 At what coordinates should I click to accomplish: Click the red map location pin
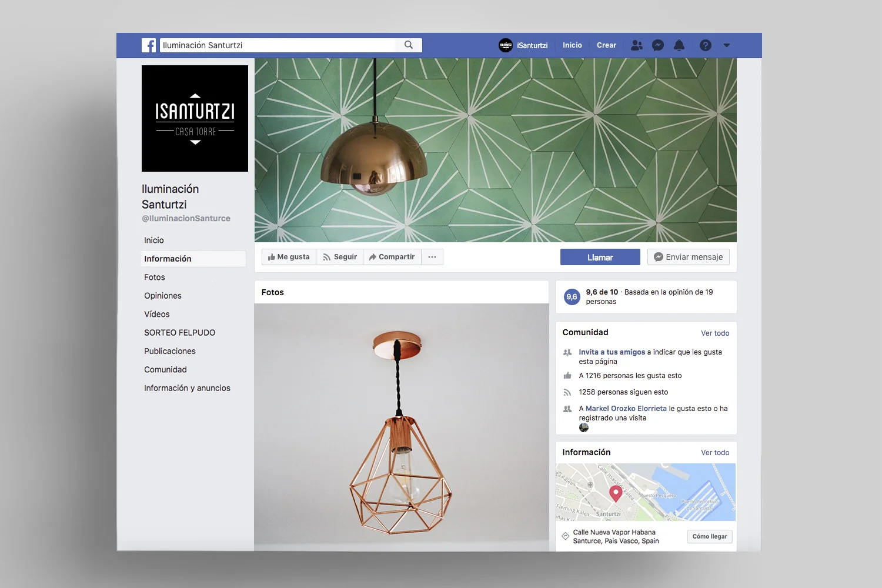tap(616, 493)
